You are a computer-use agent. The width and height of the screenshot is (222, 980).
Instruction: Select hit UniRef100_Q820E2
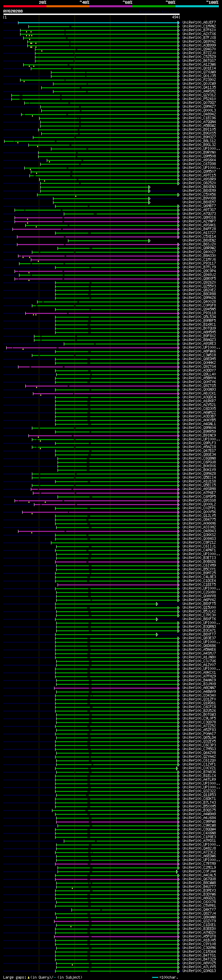[199, 290]
